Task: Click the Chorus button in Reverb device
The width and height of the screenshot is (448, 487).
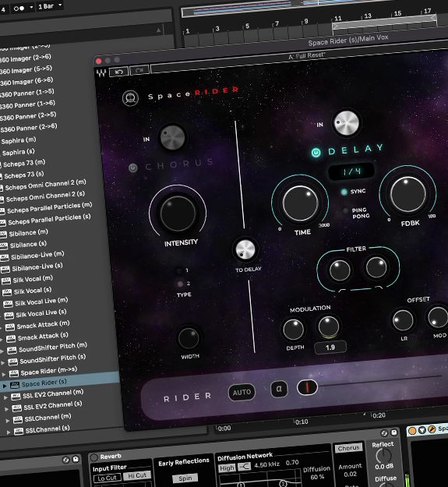Action: coord(348,448)
